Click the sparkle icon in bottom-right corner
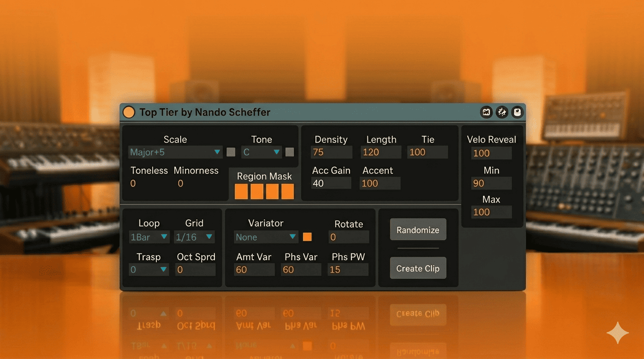The height and width of the screenshot is (359, 644). tap(617, 333)
